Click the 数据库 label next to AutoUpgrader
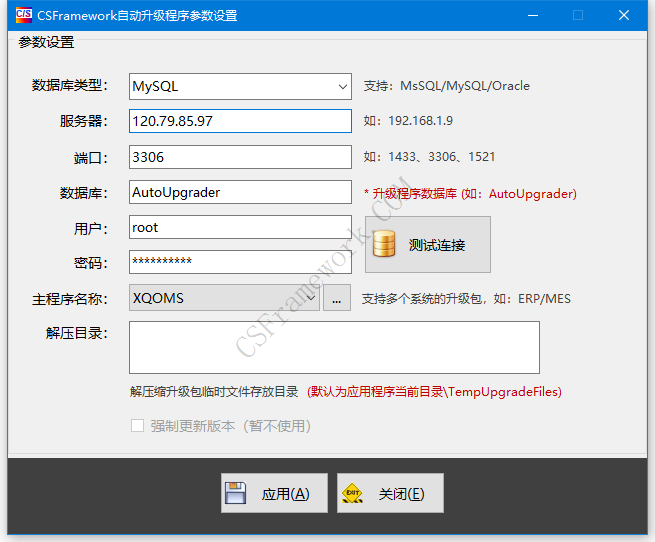This screenshot has height=542, width=655. coord(84,193)
